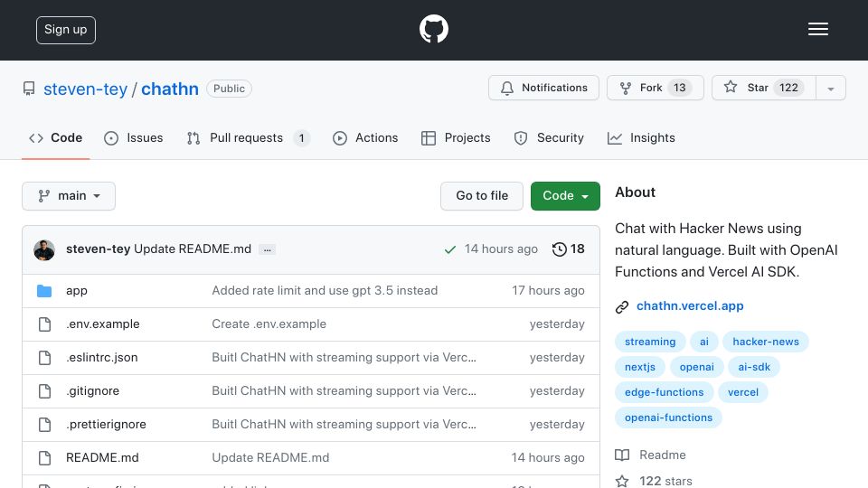Click the Notifications bell icon
The width and height of the screenshot is (868, 488).
pyautogui.click(x=507, y=89)
